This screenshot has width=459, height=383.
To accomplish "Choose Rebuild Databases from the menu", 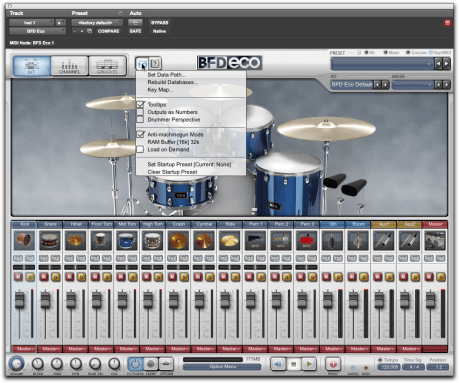I will [173, 82].
